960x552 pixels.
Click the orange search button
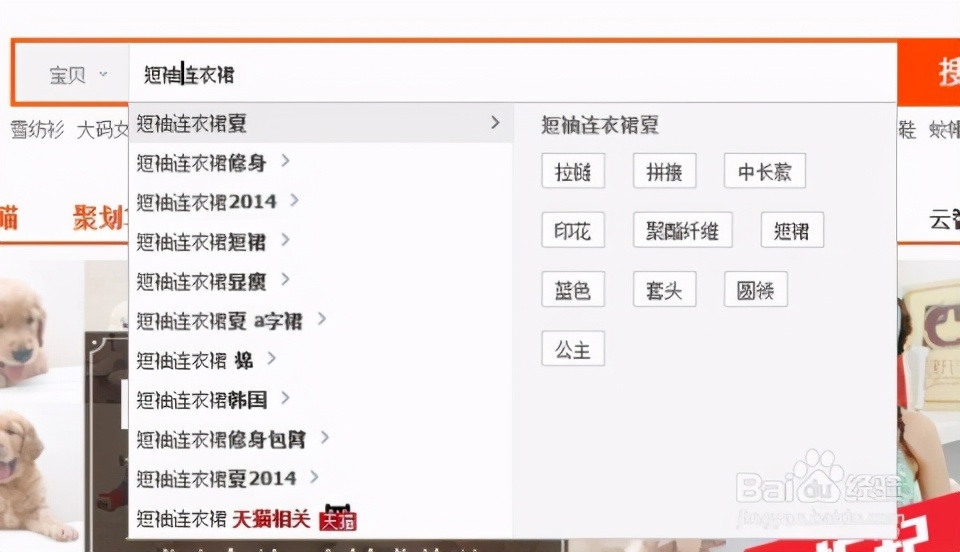(x=929, y=73)
